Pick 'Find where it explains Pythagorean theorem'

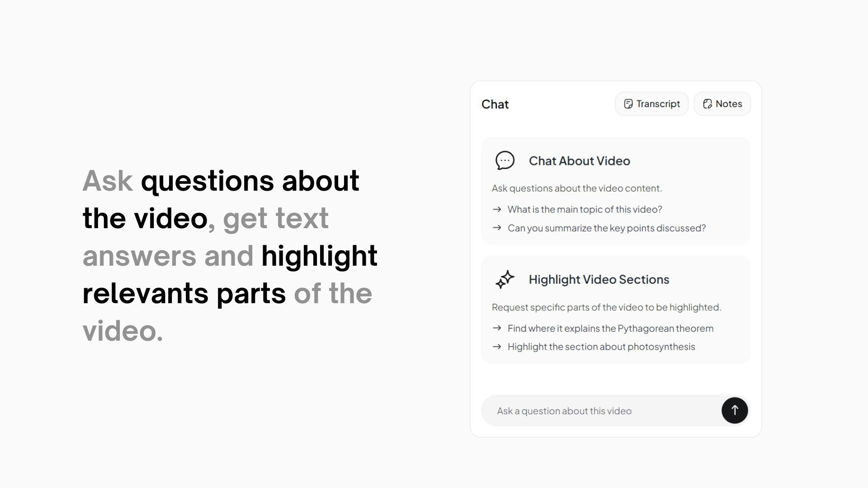click(x=610, y=328)
